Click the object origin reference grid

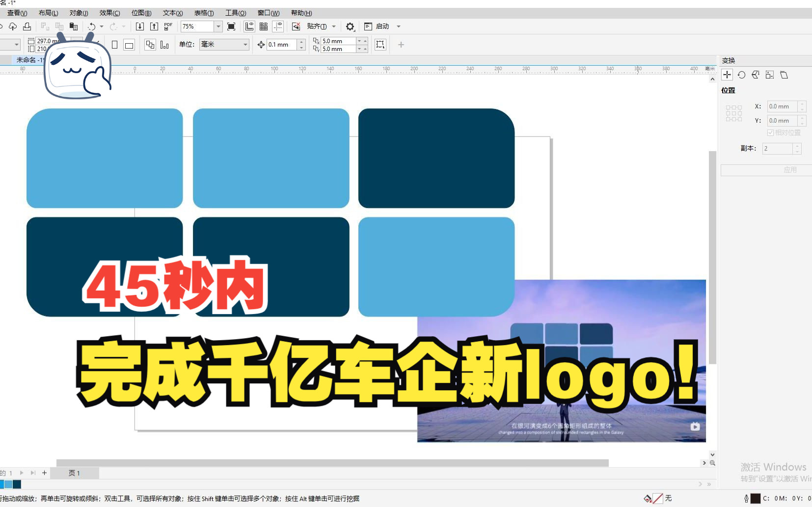[x=734, y=113]
